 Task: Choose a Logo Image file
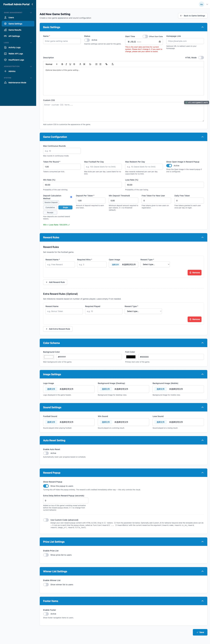coord(51,389)
